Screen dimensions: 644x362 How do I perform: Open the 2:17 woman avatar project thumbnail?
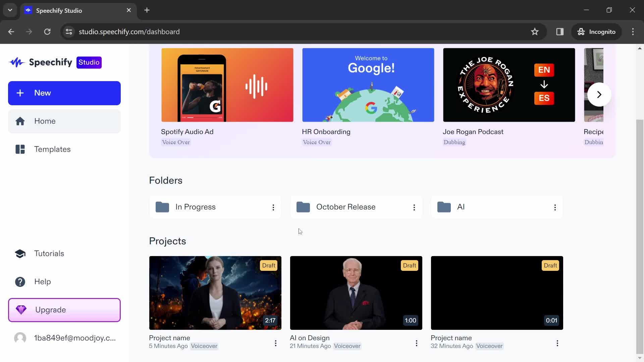click(x=215, y=293)
